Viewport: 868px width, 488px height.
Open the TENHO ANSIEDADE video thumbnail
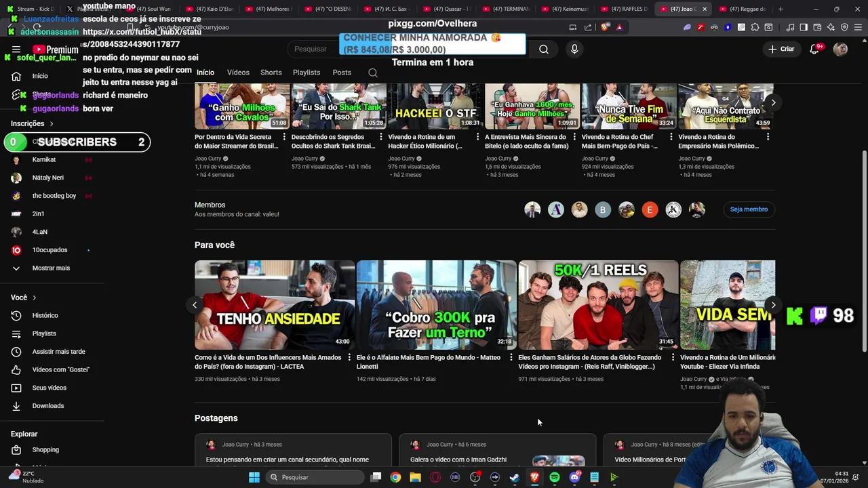pos(275,305)
